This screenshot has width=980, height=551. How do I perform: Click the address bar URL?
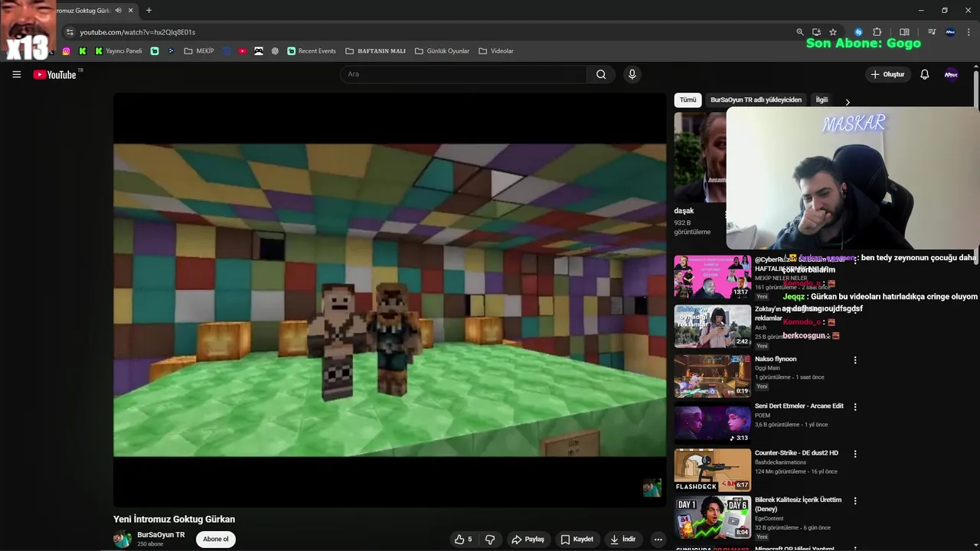point(138,32)
